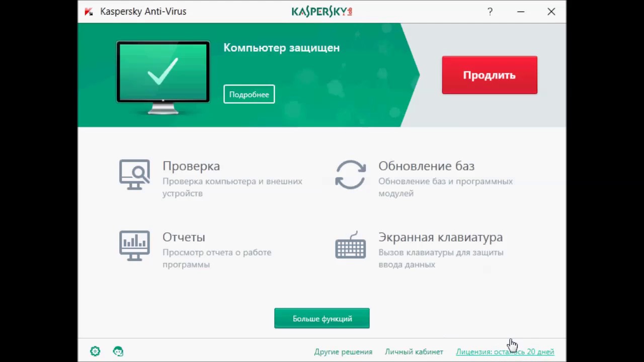Viewport: 644px width, 362px height.
Task: Click the KASPERSKY brand logo at top center
Action: [322, 12]
